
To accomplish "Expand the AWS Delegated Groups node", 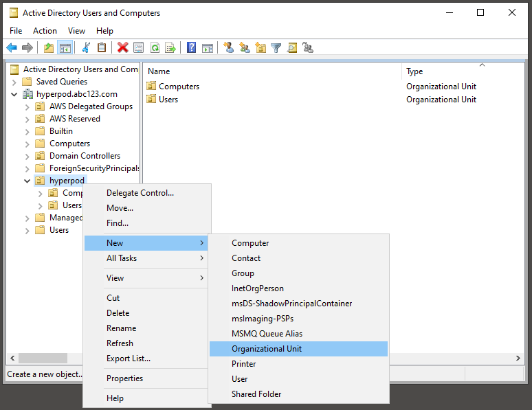I will [x=27, y=107].
